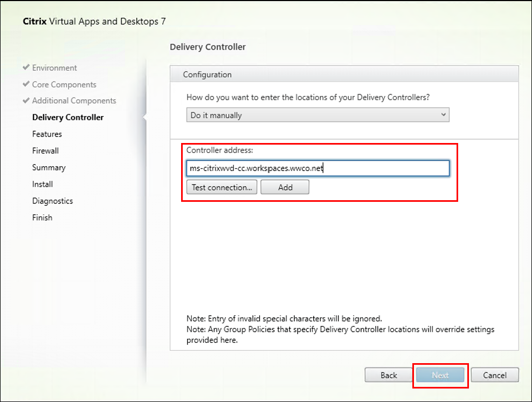Go to the next step with Next

440,375
